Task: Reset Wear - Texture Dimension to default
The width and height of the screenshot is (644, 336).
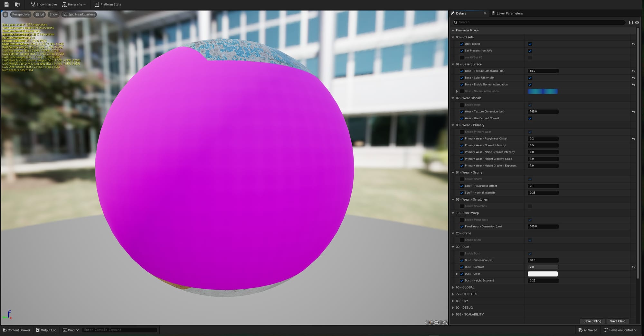Action: [633, 112]
